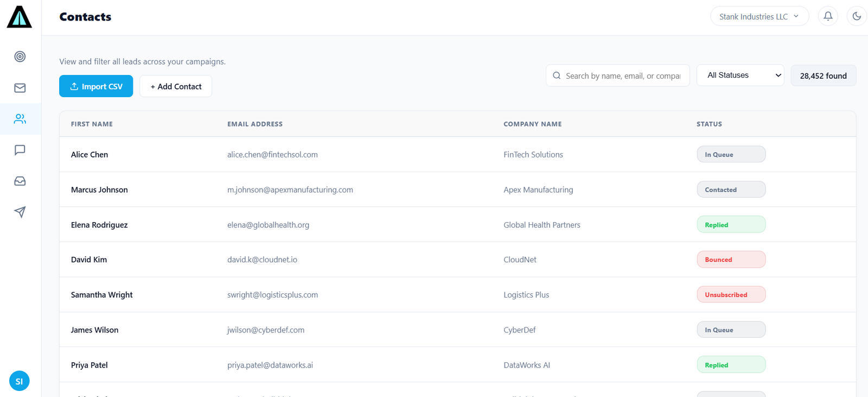Open Stank Industries LLC workspace dropdown
The width and height of the screenshot is (868, 397).
pyautogui.click(x=759, y=16)
